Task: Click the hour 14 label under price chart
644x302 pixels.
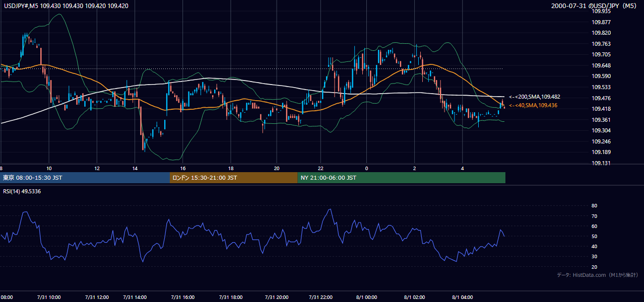Action: pyautogui.click(x=135, y=168)
